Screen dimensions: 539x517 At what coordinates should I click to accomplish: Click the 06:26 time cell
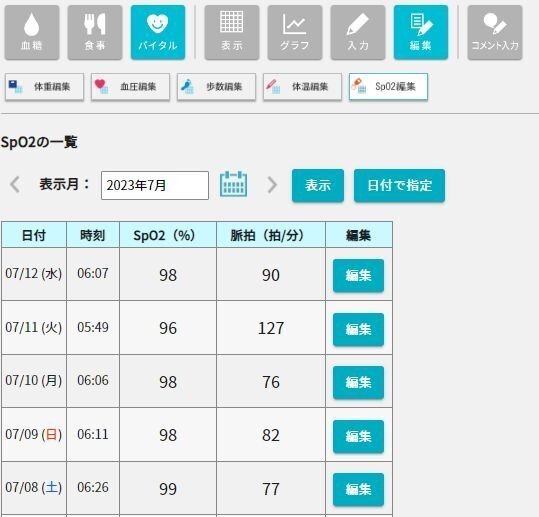pos(93,487)
